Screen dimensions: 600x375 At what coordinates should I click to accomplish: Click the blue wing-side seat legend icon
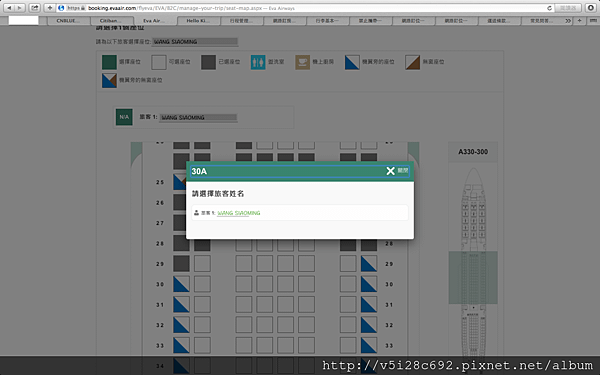352,62
